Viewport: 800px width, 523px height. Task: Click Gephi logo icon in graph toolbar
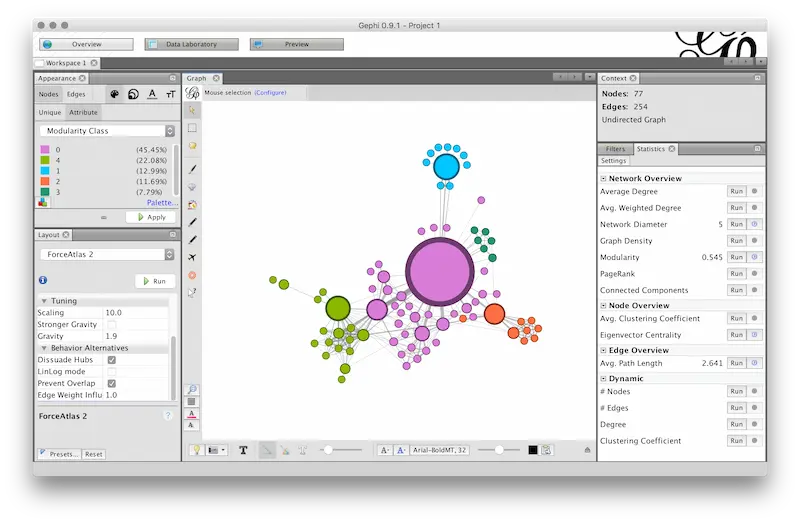pos(192,93)
